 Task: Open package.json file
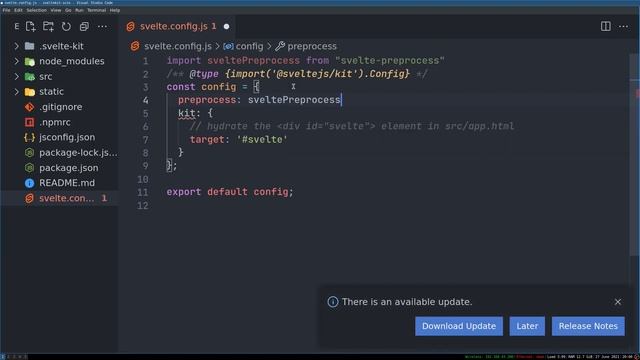(69, 168)
